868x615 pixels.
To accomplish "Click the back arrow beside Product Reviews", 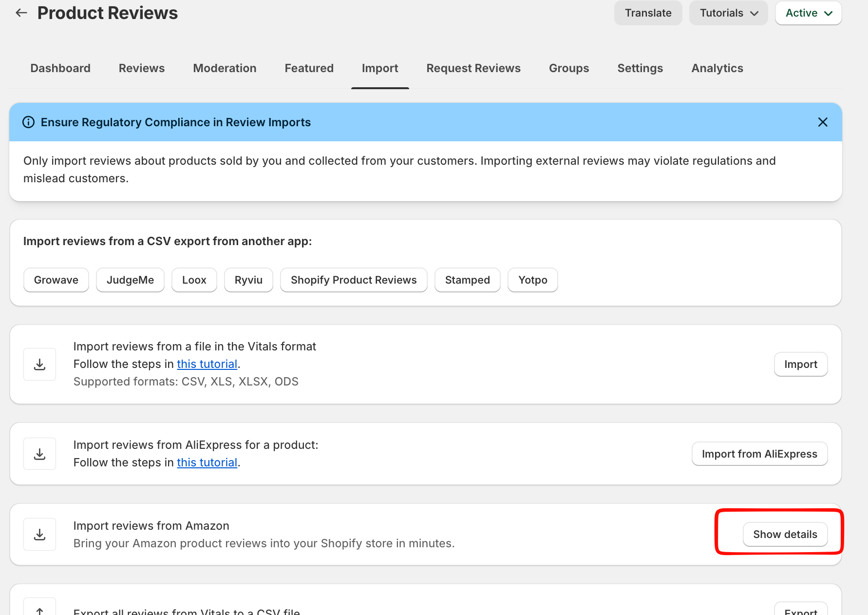I will [x=21, y=13].
